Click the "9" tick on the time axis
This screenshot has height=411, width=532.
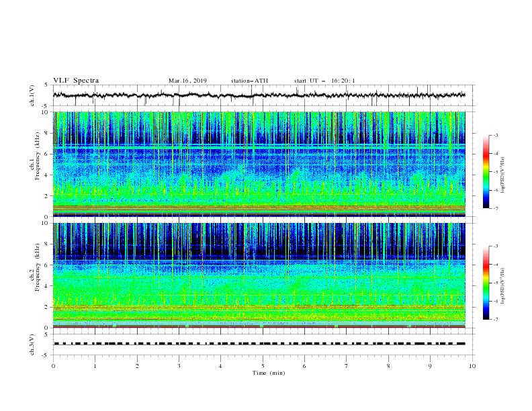point(430,366)
